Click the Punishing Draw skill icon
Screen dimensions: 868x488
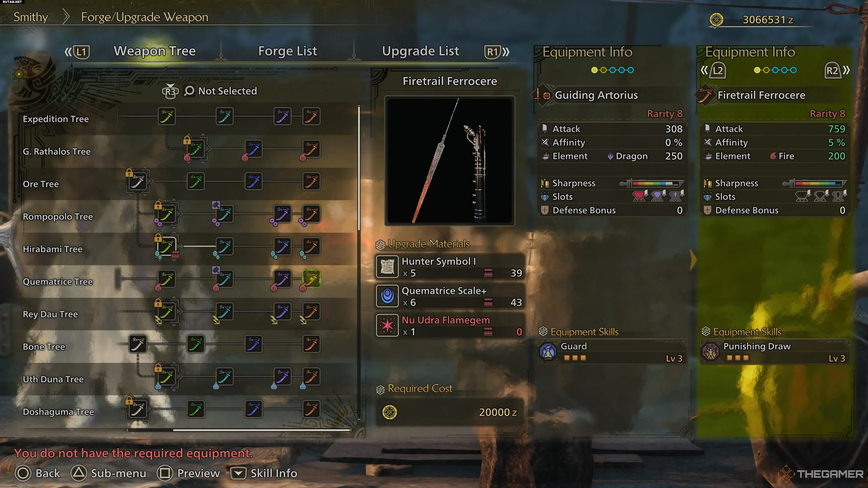tap(711, 352)
